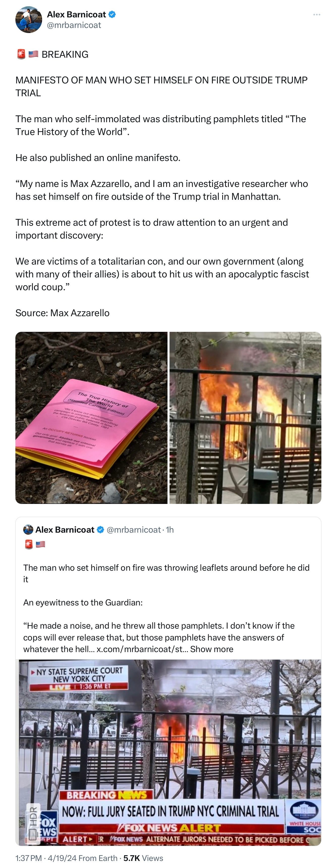
Task: Click the quoted tweet's Alex Barnicoat name
Action: [65, 530]
